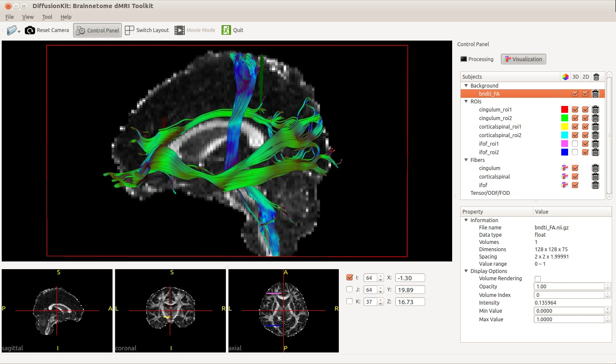Click the Quit toolbar icon
The image size is (616, 364).
226,30
